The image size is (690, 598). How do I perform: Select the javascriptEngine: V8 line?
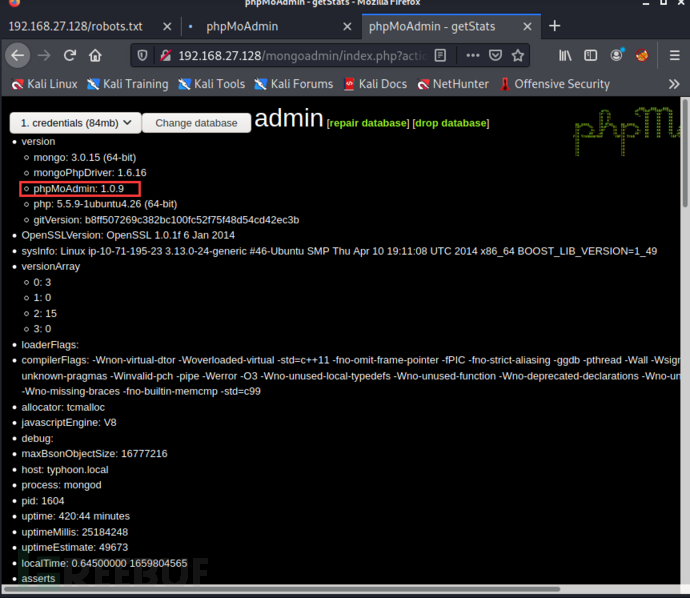click(69, 423)
